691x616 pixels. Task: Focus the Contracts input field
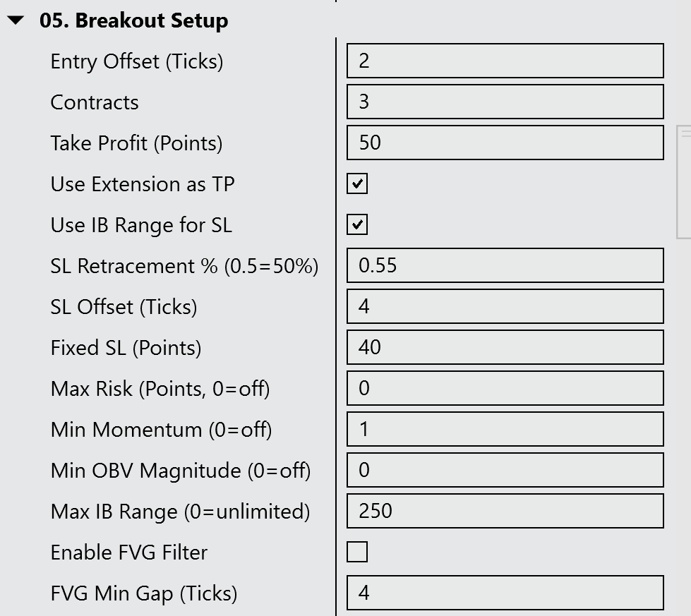click(x=505, y=102)
